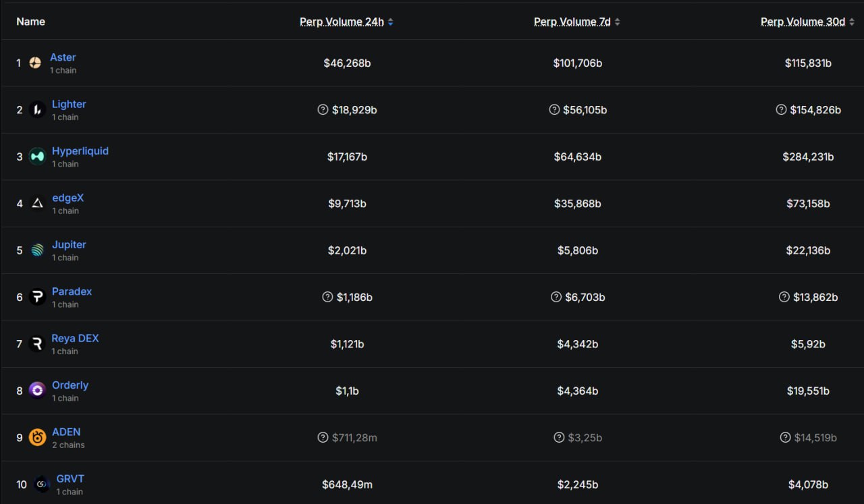
Task: Click question mark beside Lighter 24h volume
Action: [323, 109]
